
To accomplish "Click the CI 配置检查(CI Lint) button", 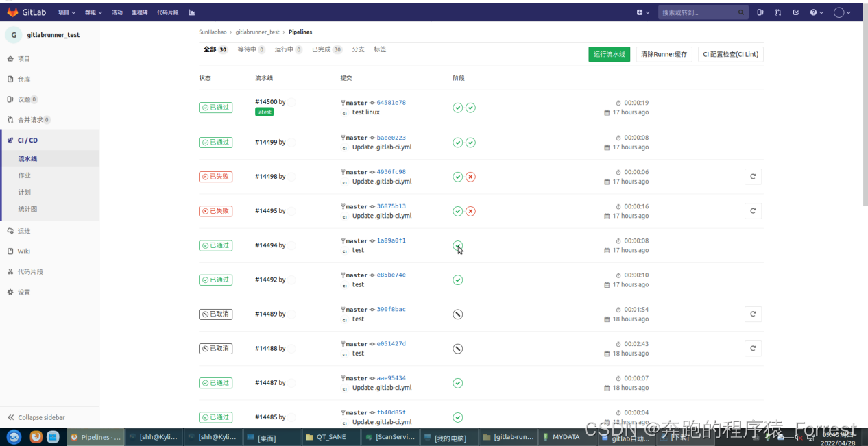I will [730, 54].
